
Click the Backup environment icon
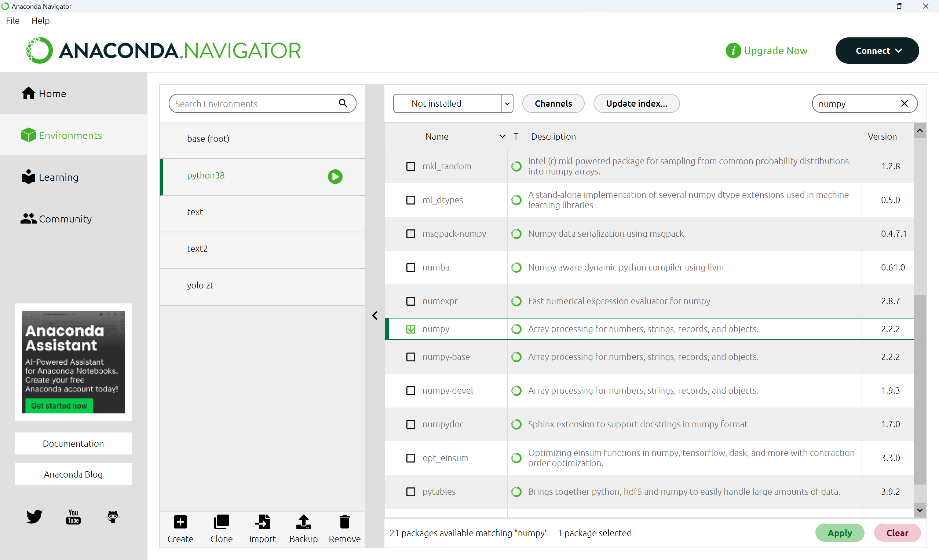304,522
